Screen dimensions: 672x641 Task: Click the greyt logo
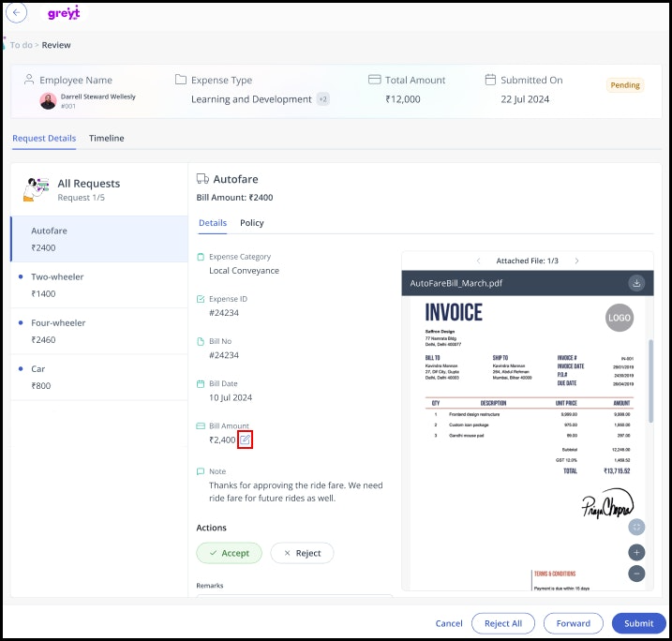pos(64,13)
